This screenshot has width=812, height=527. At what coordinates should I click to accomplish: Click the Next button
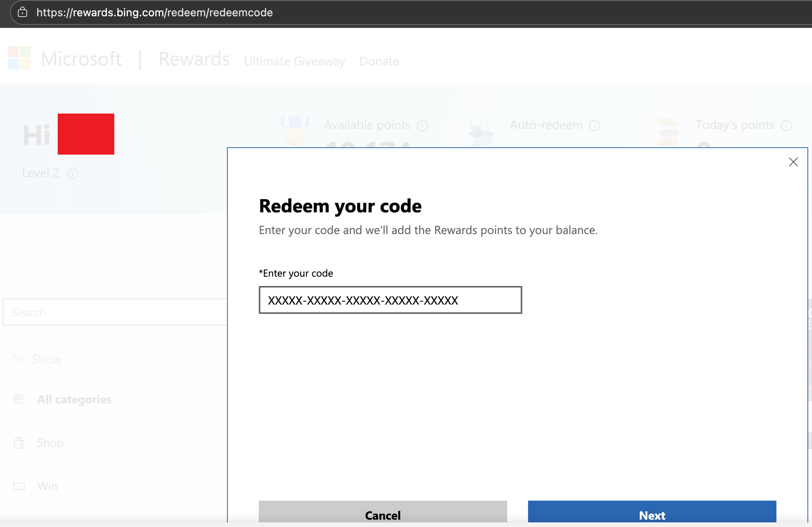tap(652, 515)
